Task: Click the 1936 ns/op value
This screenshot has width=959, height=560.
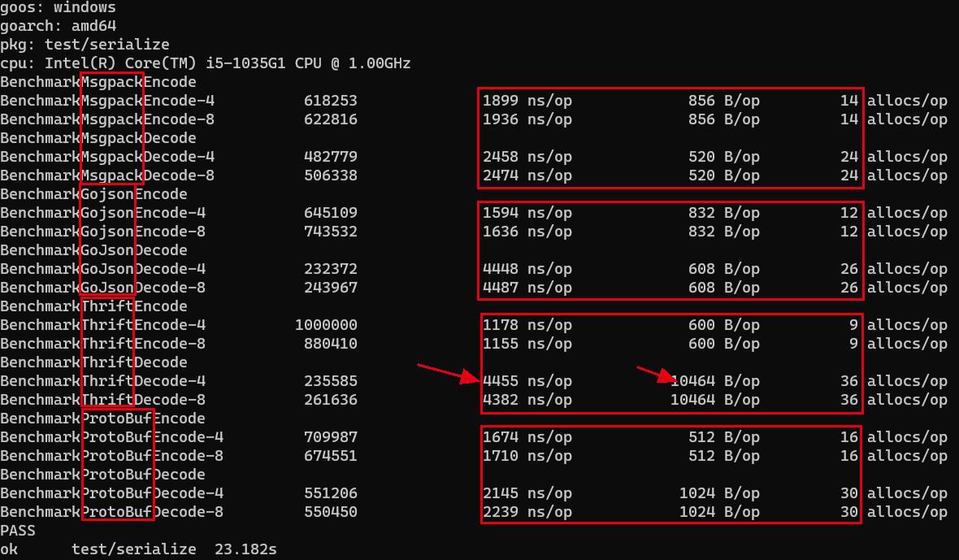Action: [527, 119]
